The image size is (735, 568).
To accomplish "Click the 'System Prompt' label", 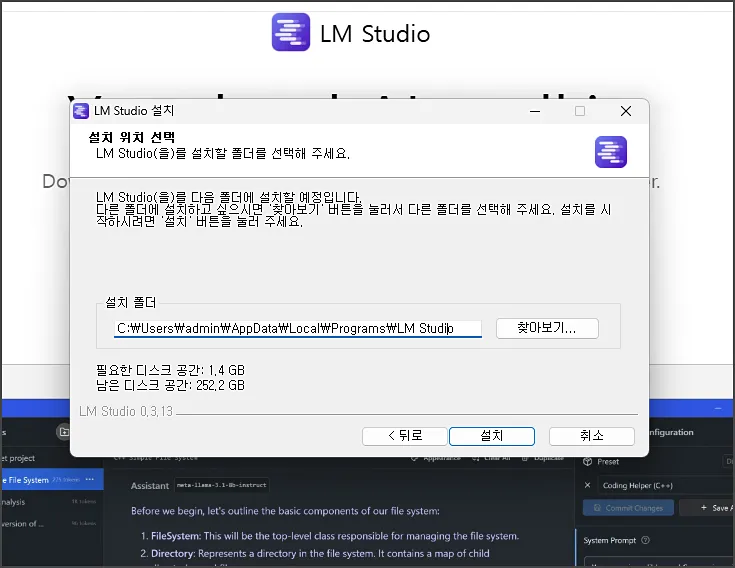I will [609, 540].
